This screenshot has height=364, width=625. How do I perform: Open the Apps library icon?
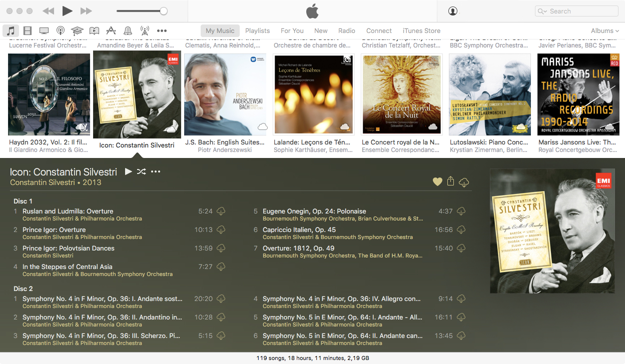point(111,31)
